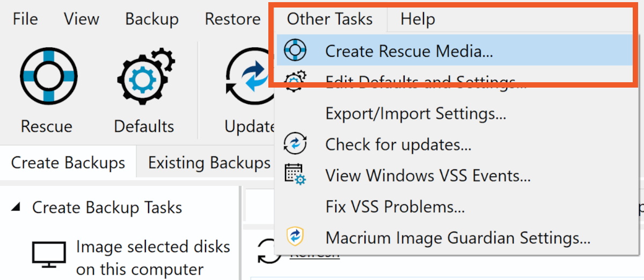
Task: Choose Fix VSS Problems from menu
Action: tap(395, 206)
